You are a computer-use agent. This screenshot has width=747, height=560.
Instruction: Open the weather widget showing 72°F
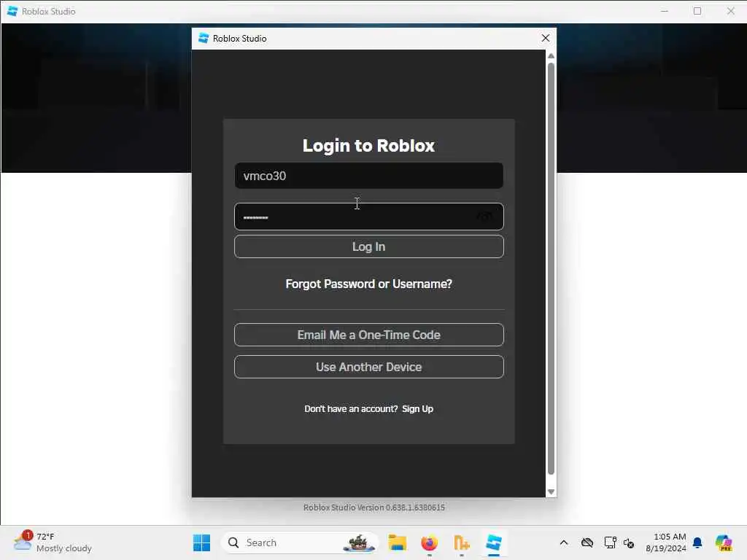(53, 542)
